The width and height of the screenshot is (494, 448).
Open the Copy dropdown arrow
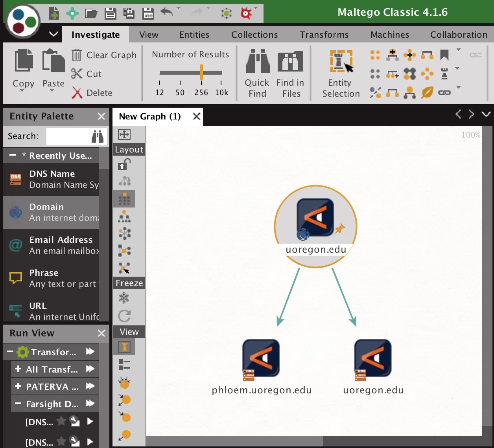[22, 91]
